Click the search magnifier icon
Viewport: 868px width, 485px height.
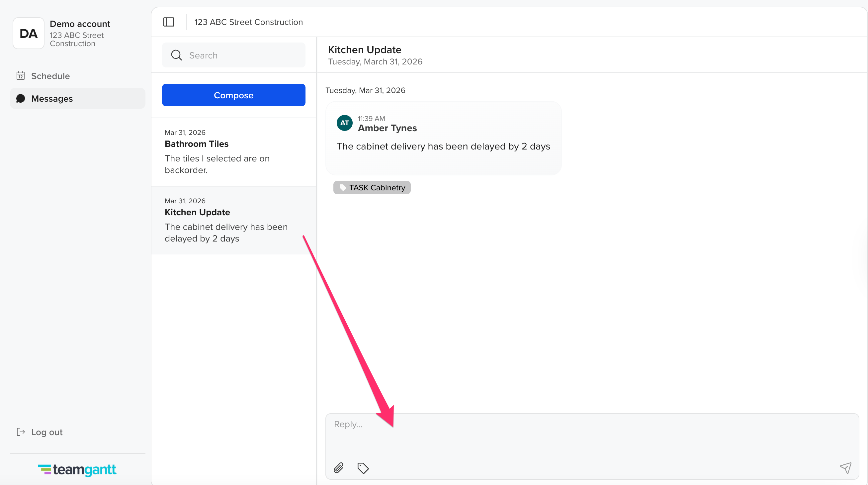(176, 55)
